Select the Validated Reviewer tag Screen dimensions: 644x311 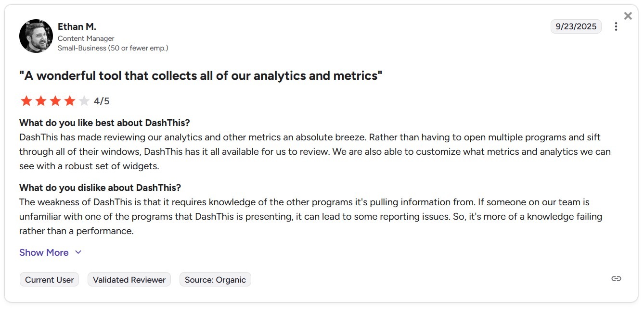pyautogui.click(x=129, y=280)
